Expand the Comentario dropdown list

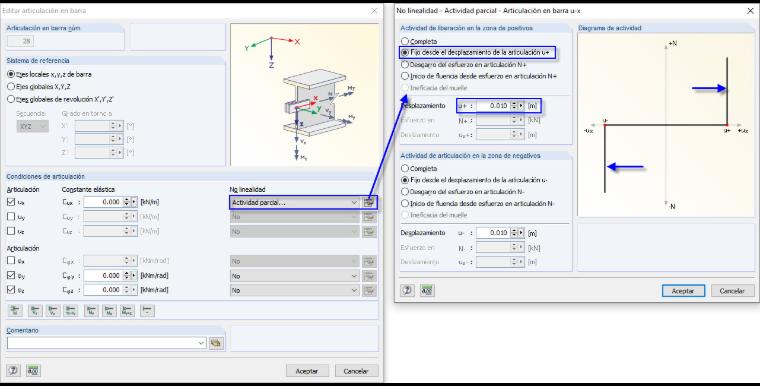click(x=201, y=343)
